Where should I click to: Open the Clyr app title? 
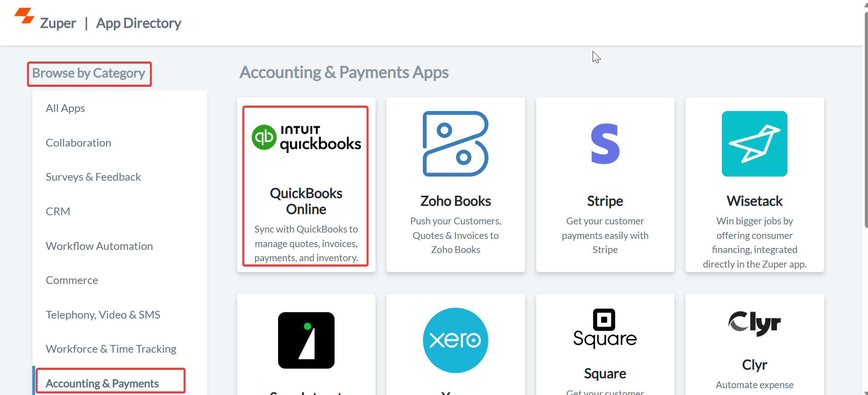pos(755,365)
